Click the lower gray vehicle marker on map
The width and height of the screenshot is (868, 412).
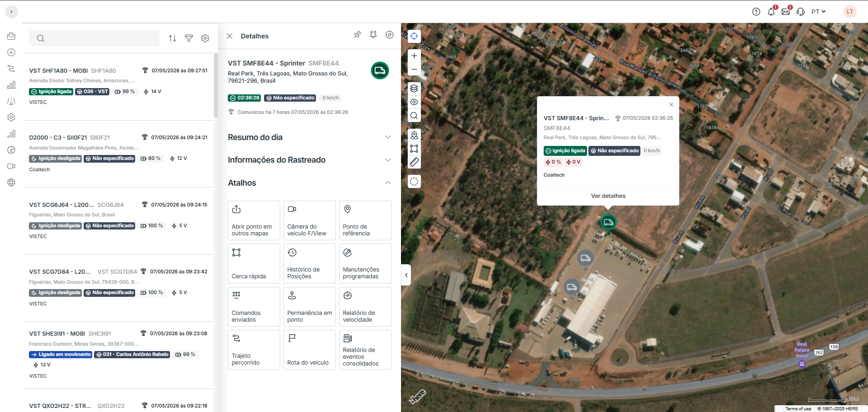click(x=572, y=287)
